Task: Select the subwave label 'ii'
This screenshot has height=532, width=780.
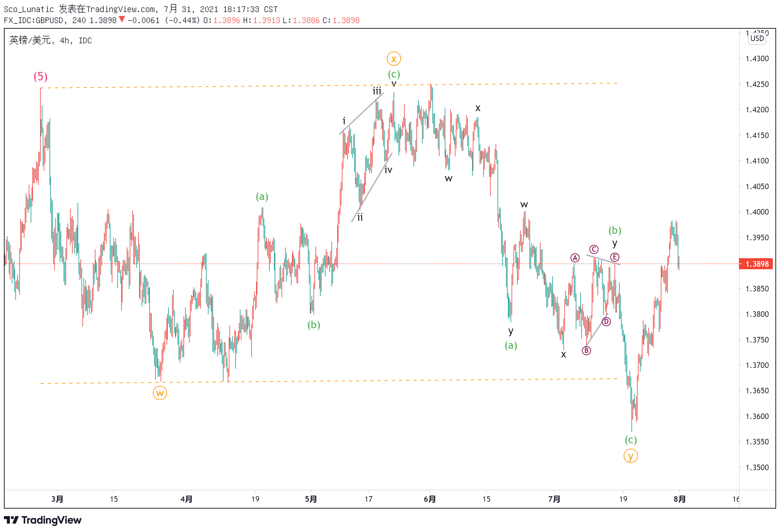Action: coord(360,217)
